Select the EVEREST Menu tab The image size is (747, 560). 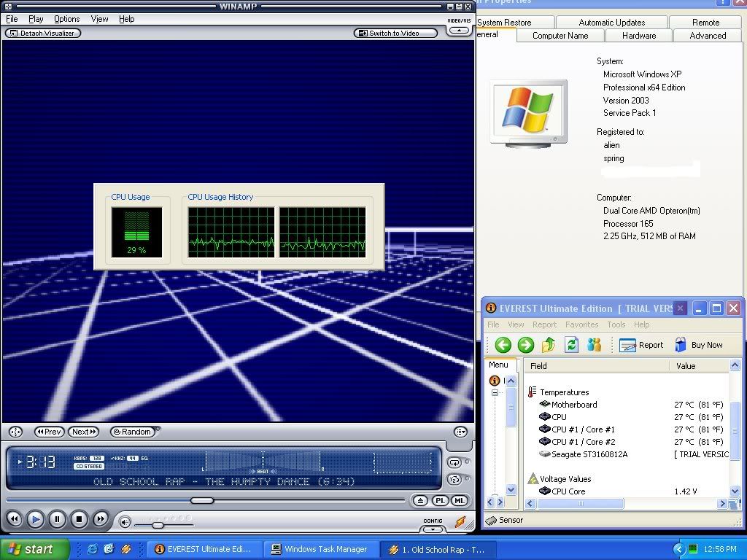click(498, 365)
